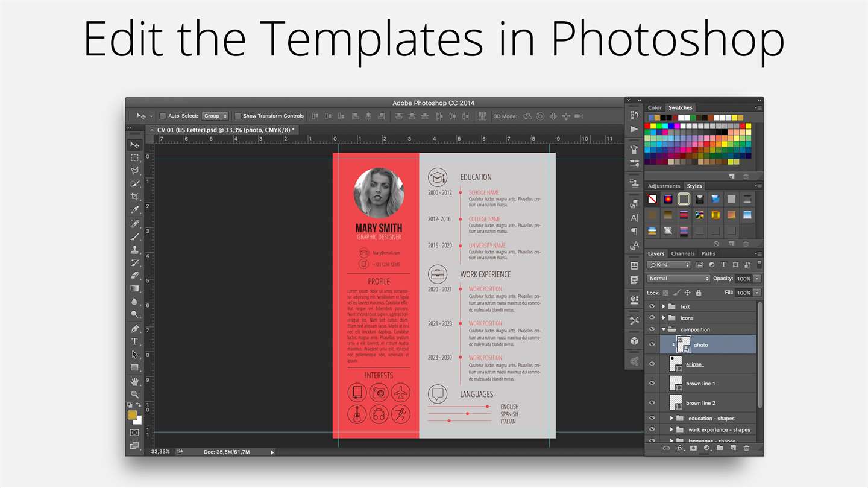The height and width of the screenshot is (488, 868).
Task: Open the Actions panel play icon
Action: [634, 129]
